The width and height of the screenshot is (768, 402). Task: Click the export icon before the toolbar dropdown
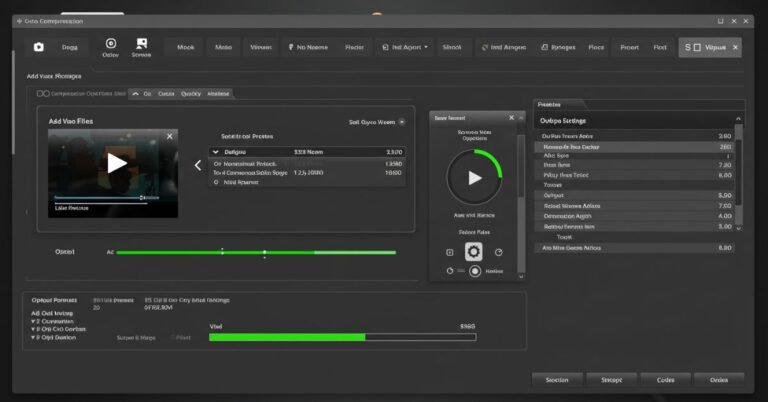click(x=385, y=47)
